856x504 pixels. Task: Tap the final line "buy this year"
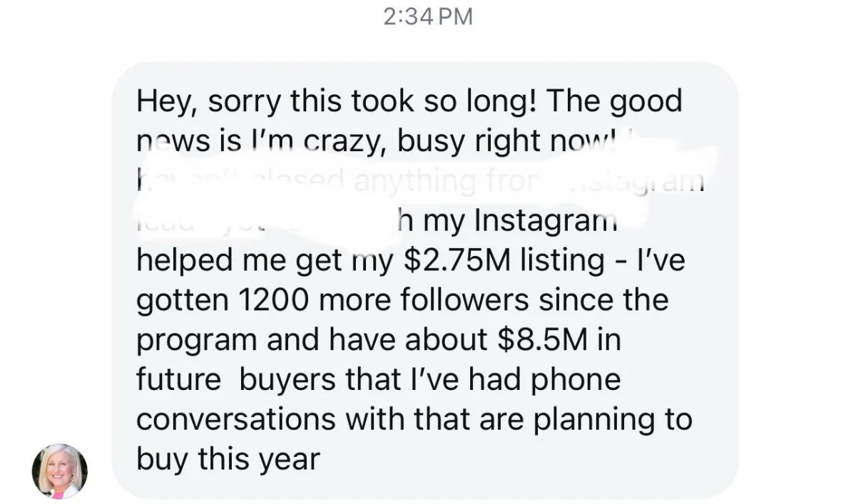[228, 460]
